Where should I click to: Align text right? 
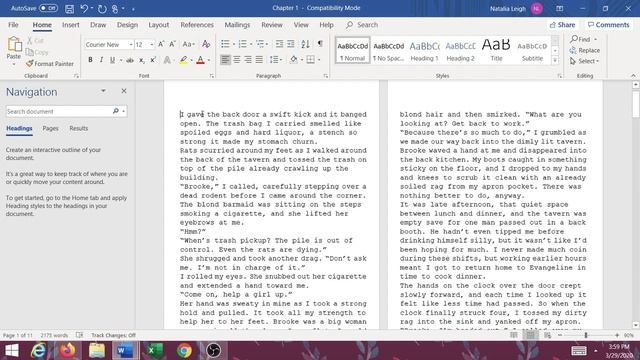(x=248, y=60)
